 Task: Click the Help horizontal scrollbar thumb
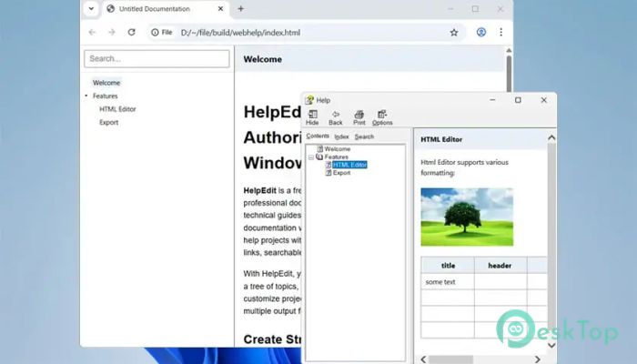[x=451, y=359]
